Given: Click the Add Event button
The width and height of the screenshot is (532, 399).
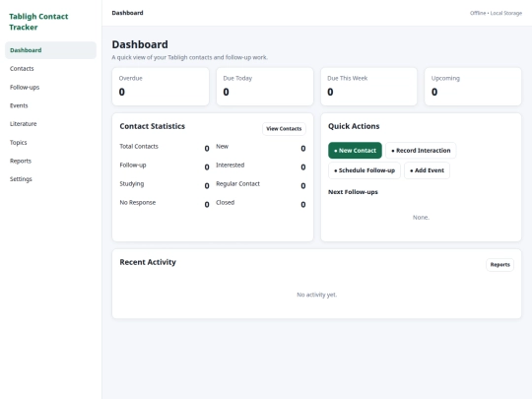Looking at the screenshot, I should 427,170.
